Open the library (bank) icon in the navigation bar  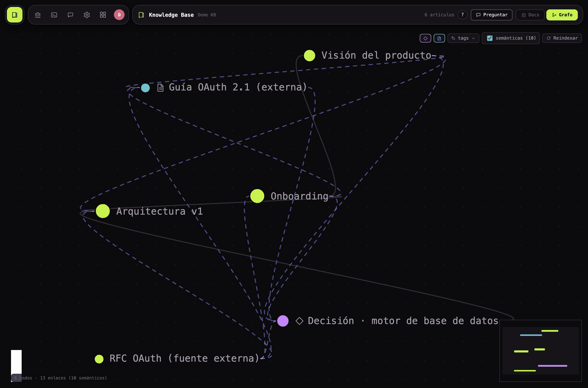pyautogui.click(x=38, y=15)
